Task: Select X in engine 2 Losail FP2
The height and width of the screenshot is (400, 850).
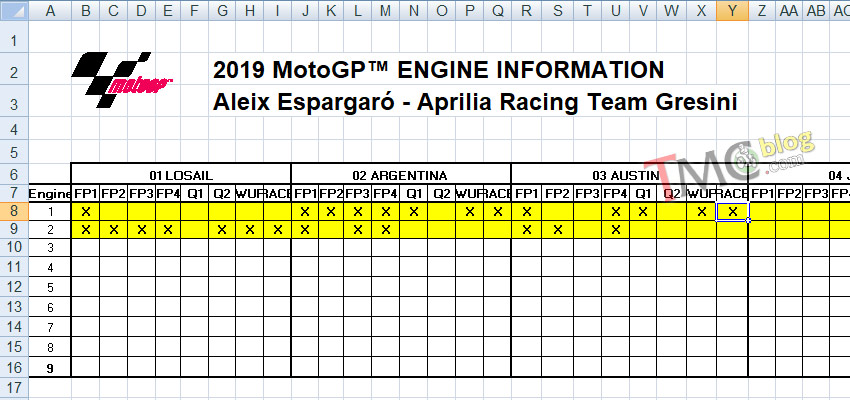Action: tap(113, 230)
